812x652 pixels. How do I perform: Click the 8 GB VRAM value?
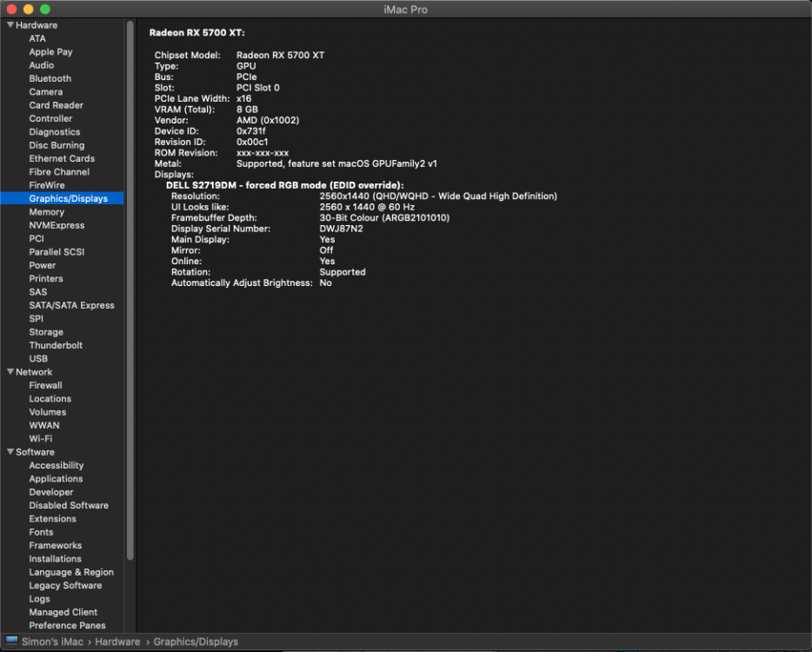[247, 110]
